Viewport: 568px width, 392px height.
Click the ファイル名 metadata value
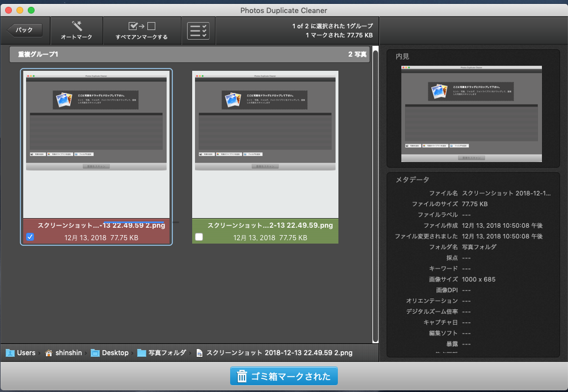[506, 193]
